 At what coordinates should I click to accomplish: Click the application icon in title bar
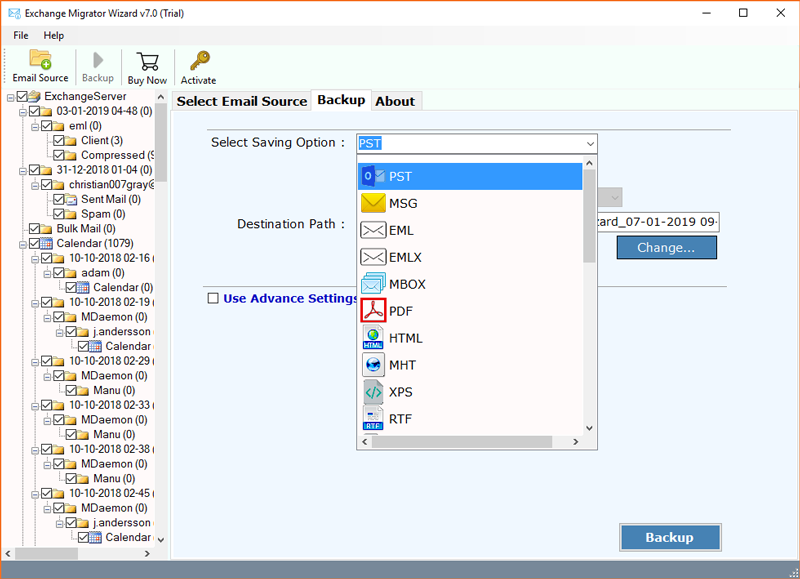(14, 13)
